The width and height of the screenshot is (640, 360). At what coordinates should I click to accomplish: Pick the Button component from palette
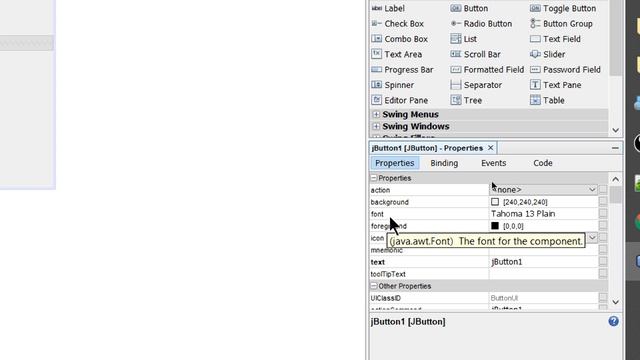click(469, 8)
